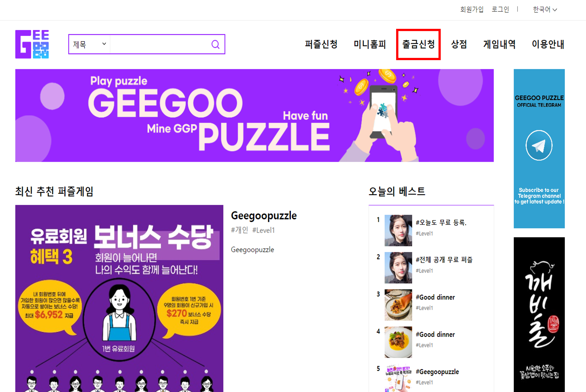Image resolution: width=586 pixels, height=392 pixels.
Task: Expand the 제목 search filter dropdown
Action: coord(89,44)
